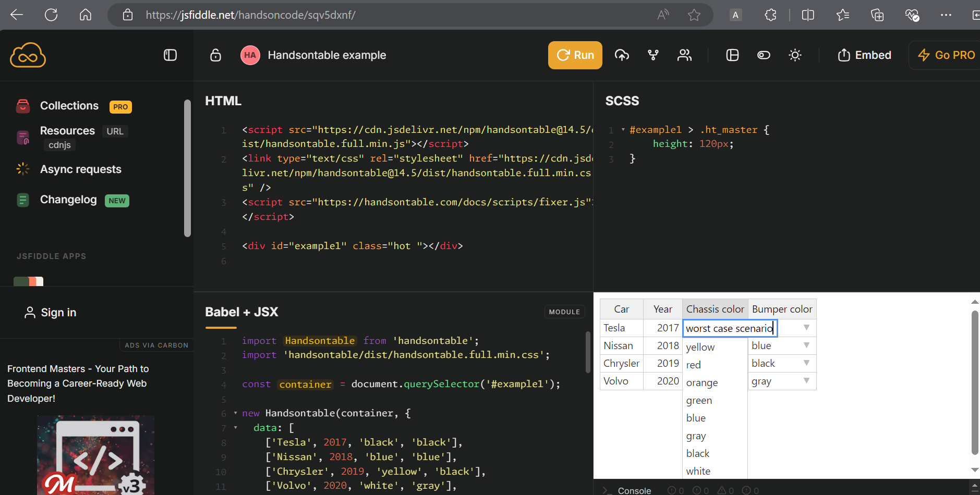Open dropdown arrow in Volvo bumper cell
Viewport: 980px width, 495px height.
pos(806,380)
